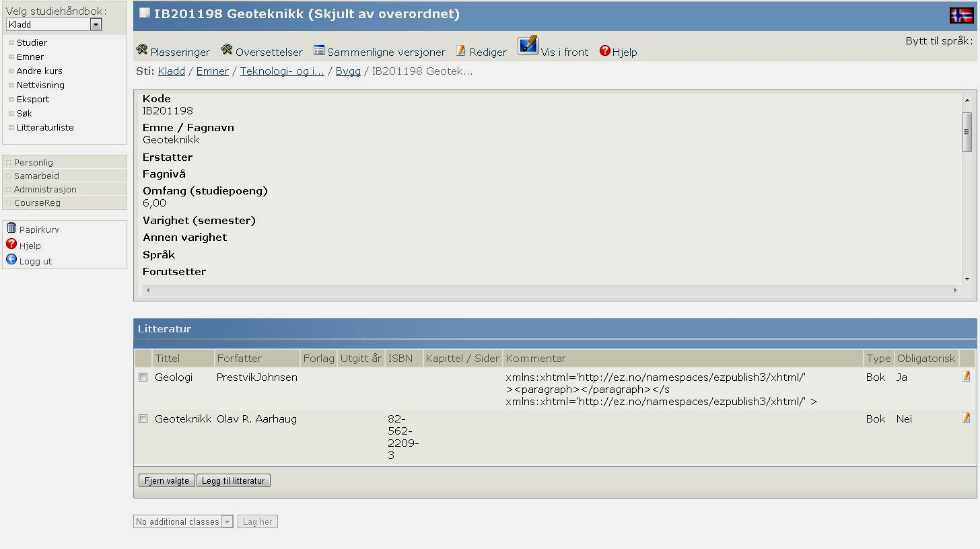This screenshot has width=980, height=549.
Task: Click the Fjern valgte button
Action: [167, 480]
